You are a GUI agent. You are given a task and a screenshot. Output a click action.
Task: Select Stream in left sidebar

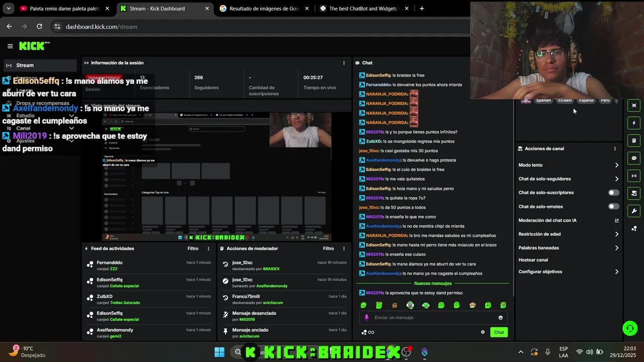39,65
